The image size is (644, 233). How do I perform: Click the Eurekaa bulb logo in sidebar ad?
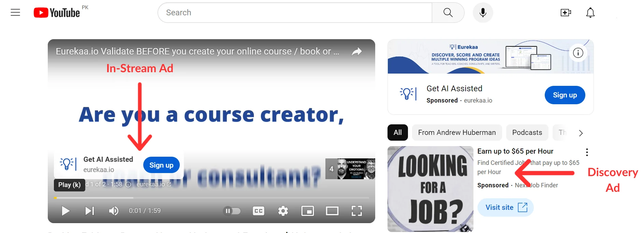408,93
